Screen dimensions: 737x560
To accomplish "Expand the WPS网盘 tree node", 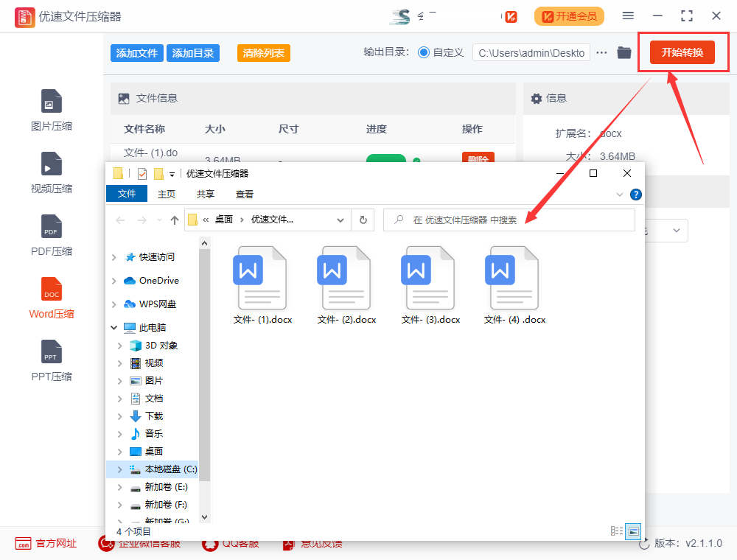I will pyautogui.click(x=113, y=304).
